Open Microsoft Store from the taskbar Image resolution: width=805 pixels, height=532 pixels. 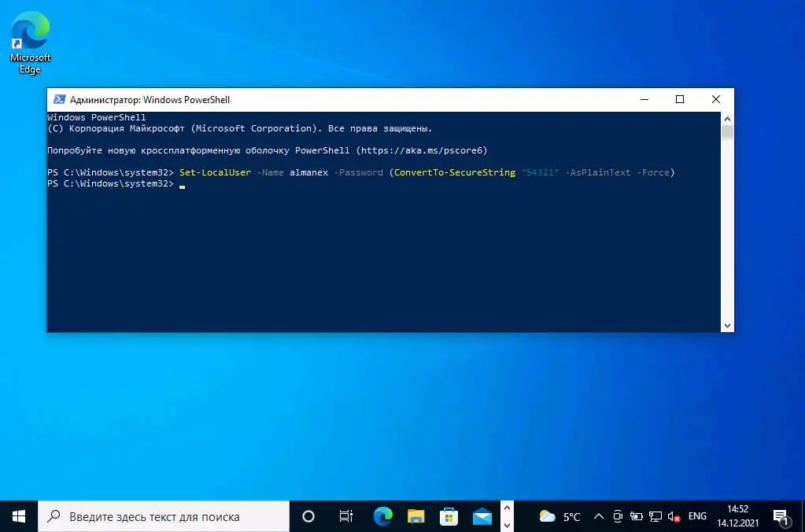[449, 516]
